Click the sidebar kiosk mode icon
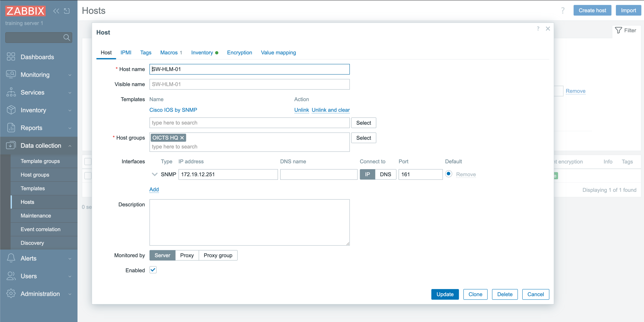The height and width of the screenshot is (322, 644). [67, 11]
